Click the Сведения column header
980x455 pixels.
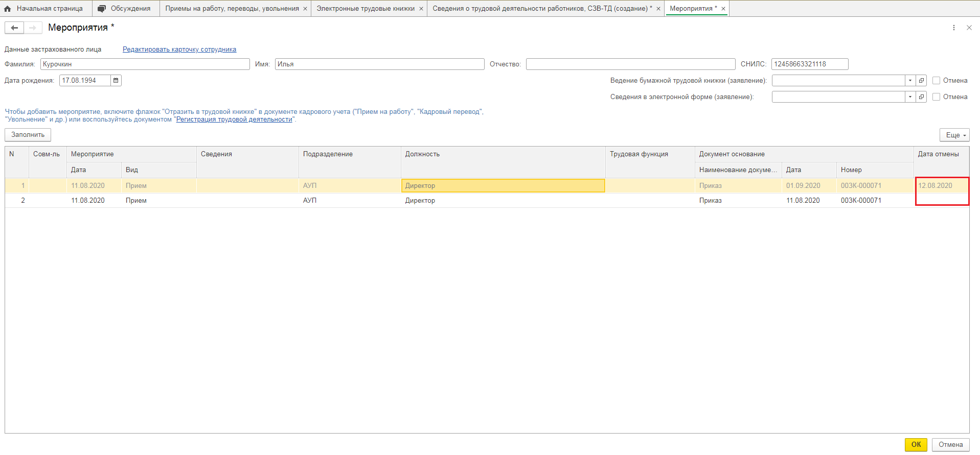point(247,162)
